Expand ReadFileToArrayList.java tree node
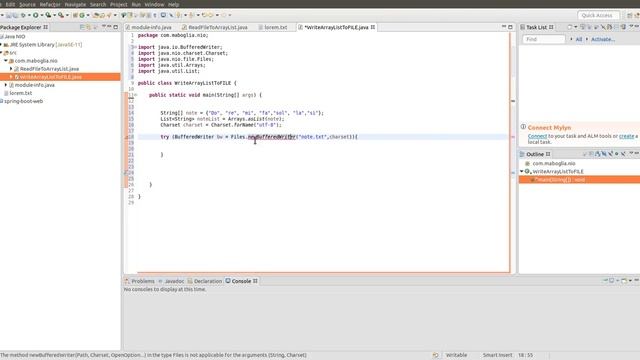This screenshot has width=640, height=360. pyautogui.click(x=11, y=69)
